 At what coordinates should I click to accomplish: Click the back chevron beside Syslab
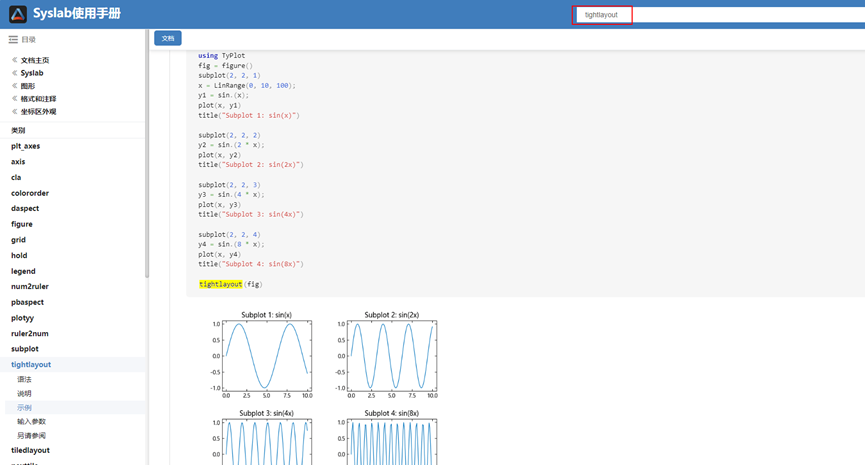[14, 73]
